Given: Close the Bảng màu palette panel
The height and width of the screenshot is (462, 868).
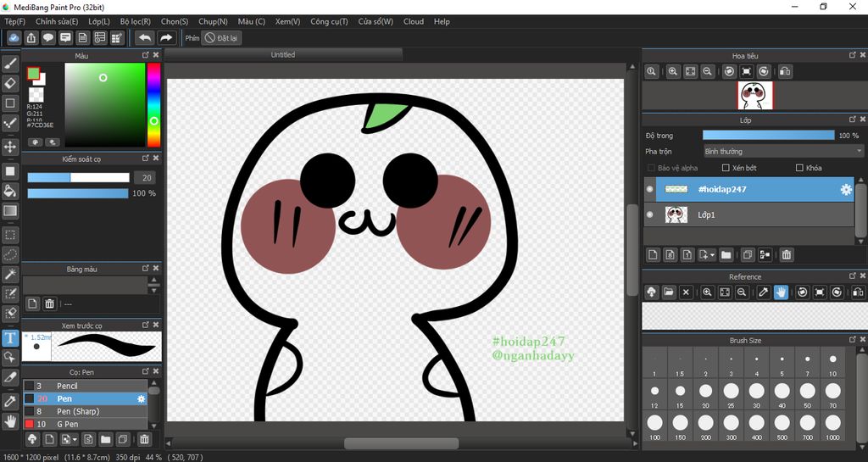Looking at the screenshot, I should click(156, 269).
